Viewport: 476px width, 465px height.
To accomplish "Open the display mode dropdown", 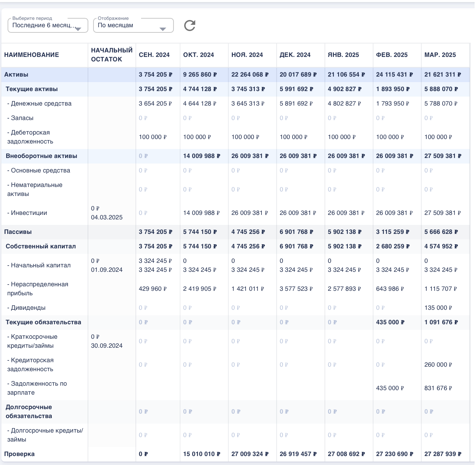I will [133, 26].
